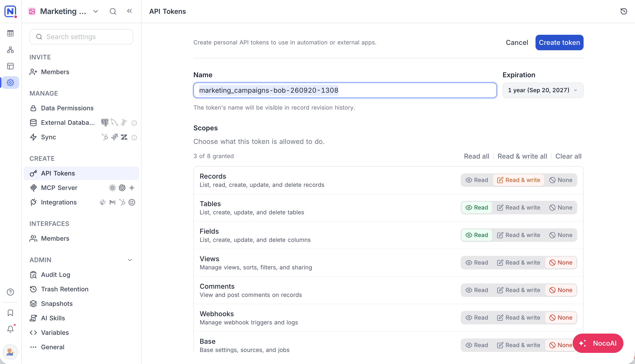
Task: Collapse the ADMIN section chevron
Action: pyautogui.click(x=130, y=260)
